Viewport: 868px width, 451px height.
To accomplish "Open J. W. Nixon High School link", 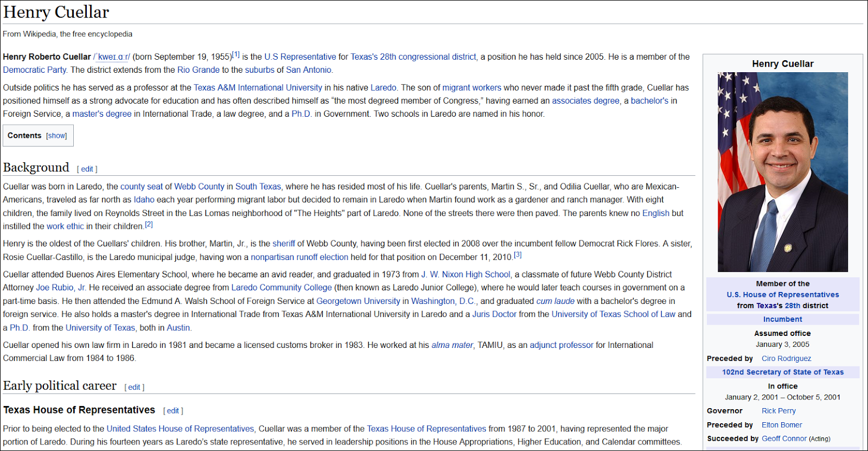I will pyautogui.click(x=466, y=275).
